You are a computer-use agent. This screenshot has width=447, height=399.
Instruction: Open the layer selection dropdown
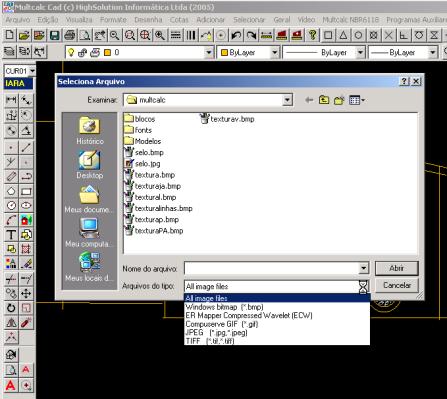(x=209, y=52)
